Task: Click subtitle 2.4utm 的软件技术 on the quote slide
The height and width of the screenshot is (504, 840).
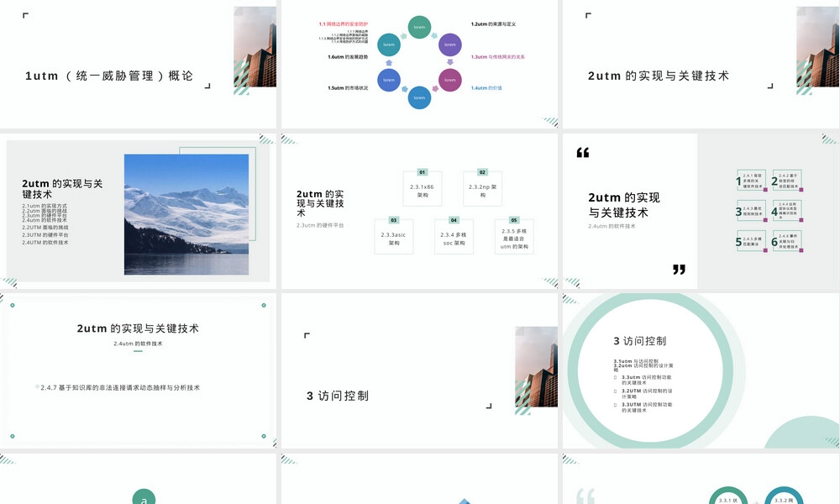Action: [x=612, y=226]
